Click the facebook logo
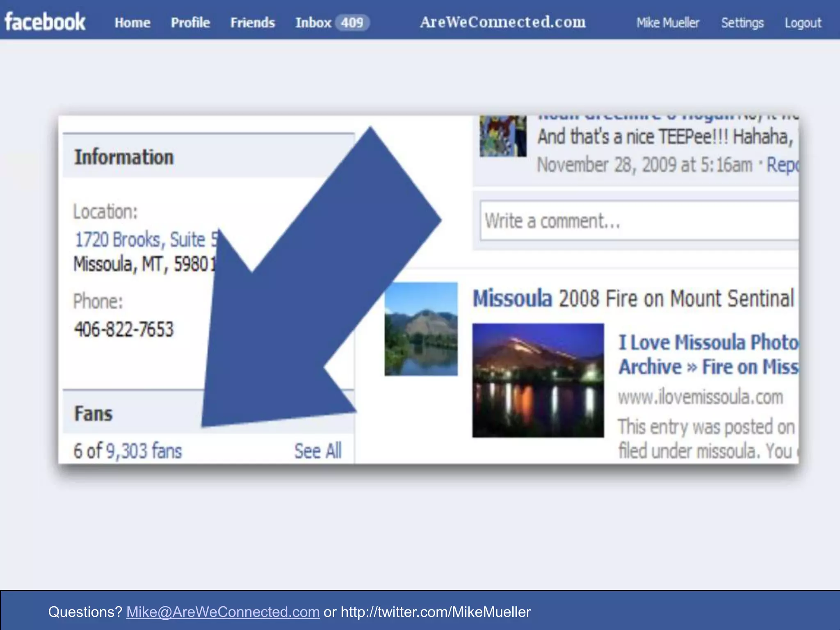 45,22
